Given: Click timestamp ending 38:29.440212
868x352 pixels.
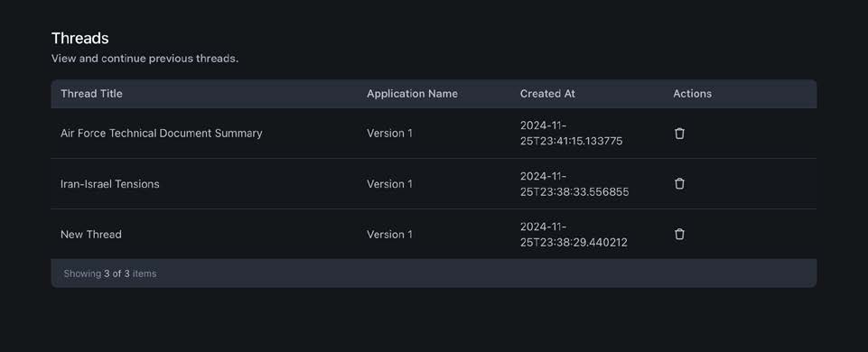Looking at the screenshot, I should point(574,234).
